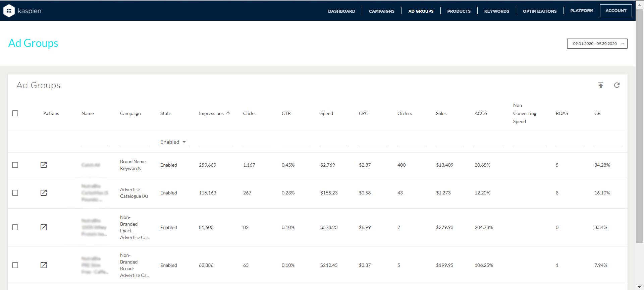The height and width of the screenshot is (290, 644).
Task: Sort by the CR column header
Action: click(x=597, y=113)
